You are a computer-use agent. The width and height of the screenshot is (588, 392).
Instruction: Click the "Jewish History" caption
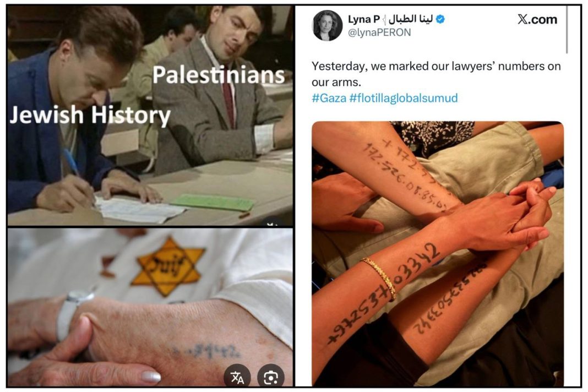90,115
